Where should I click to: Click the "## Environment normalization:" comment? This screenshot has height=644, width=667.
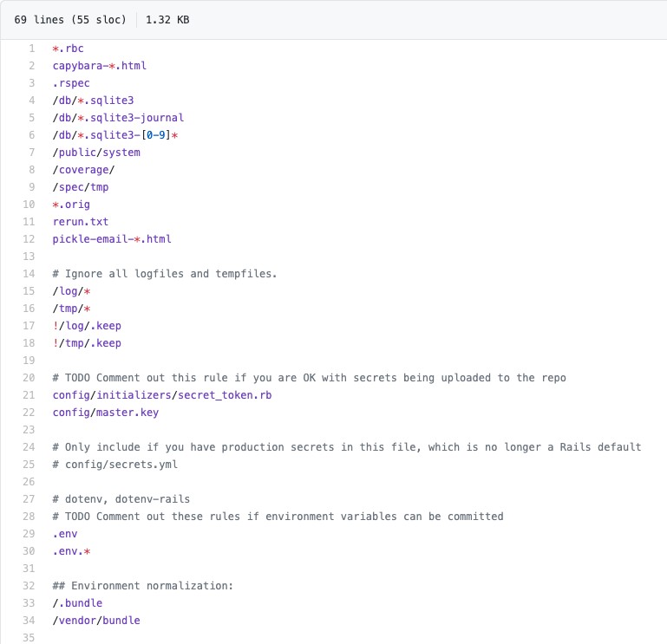143,586
